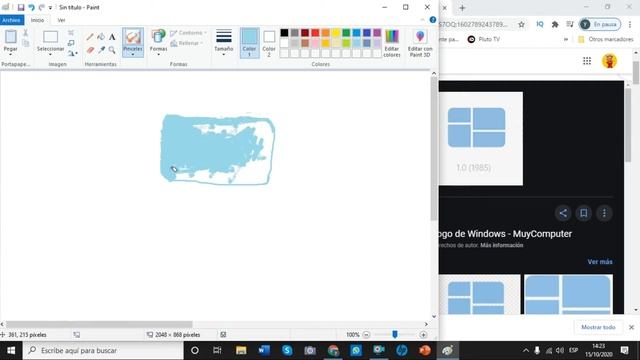Activate the Color 1 foreground selector

coord(249,42)
